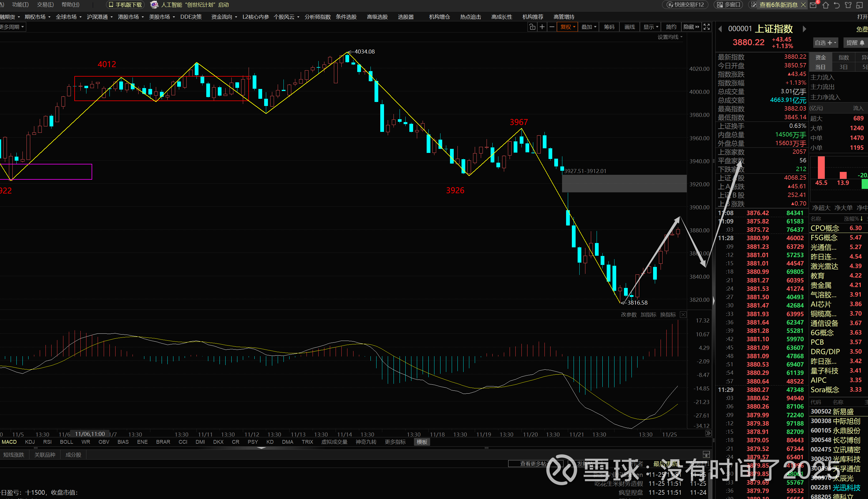Close the MACD indicator panel
The image size is (868, 499).
pyautogui.click(x=683, y=315)
